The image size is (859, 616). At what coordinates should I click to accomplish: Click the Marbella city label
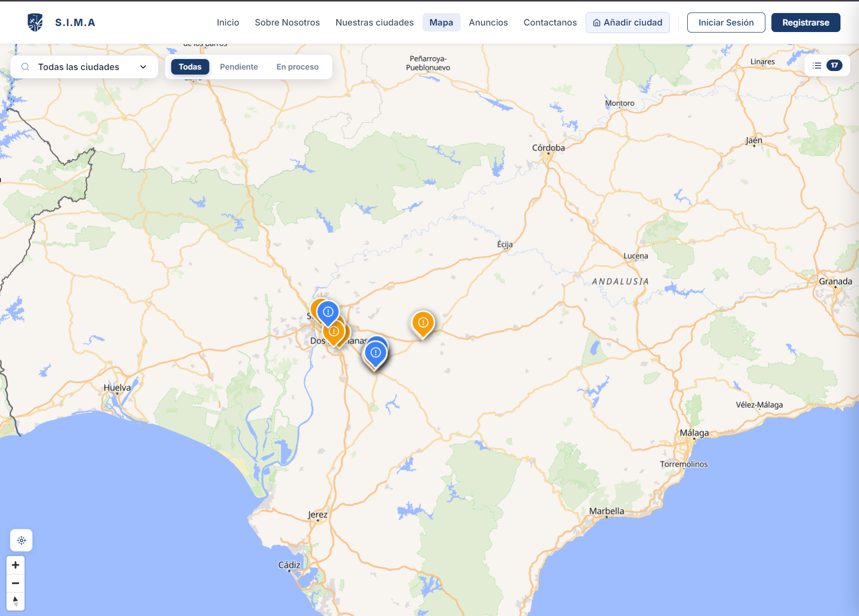coord(607,511)
